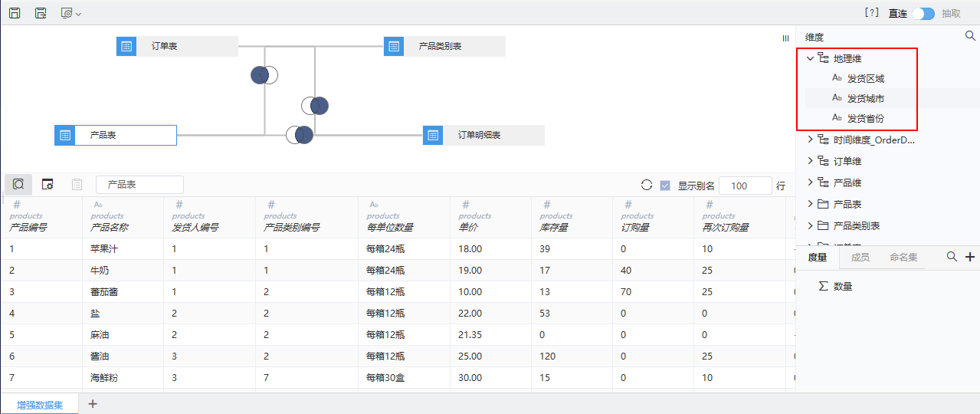The image size is (980, 414).
Task: Click the plus icon to add tab
Action: pyautogui.click(x=93, y=404)
